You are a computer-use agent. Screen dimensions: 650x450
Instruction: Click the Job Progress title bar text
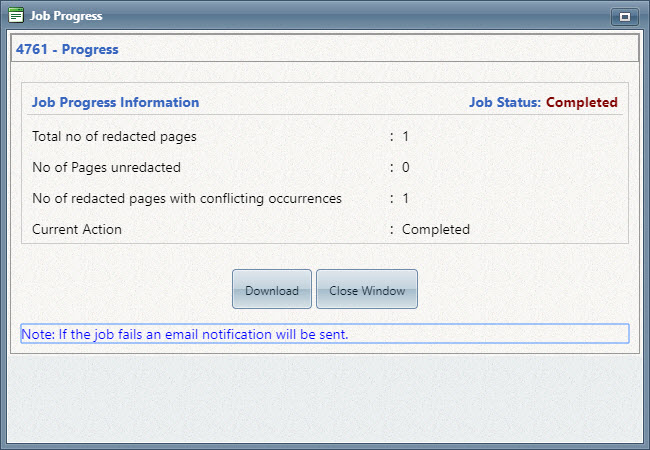[x=66, y=16]
